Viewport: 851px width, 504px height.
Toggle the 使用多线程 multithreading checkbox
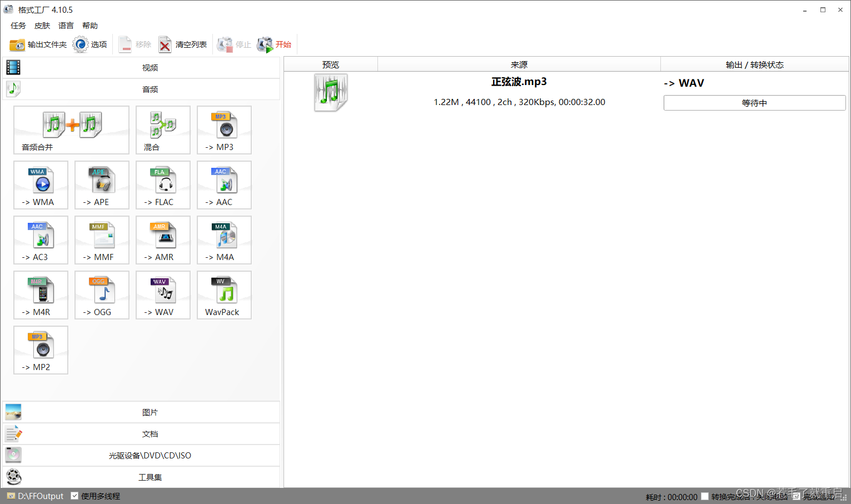(74, 496)
